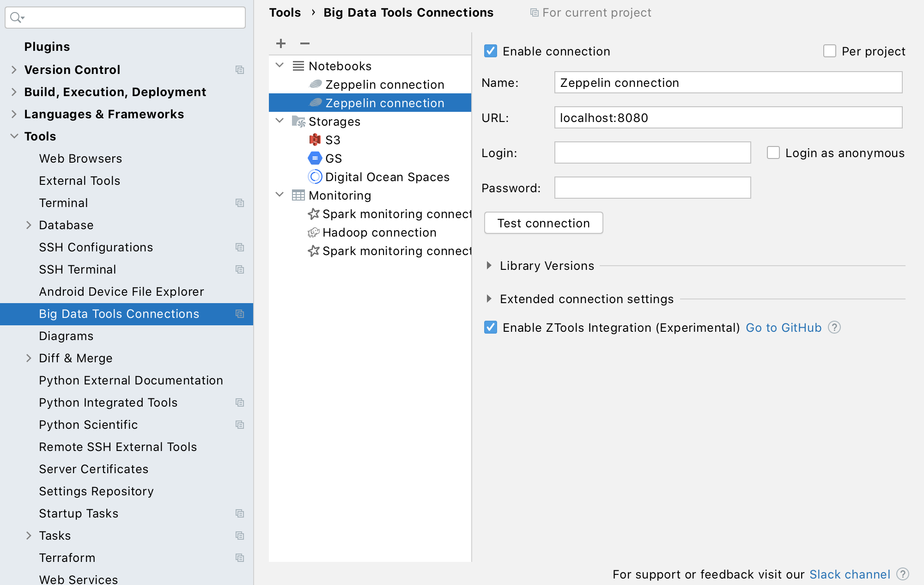Click the first Spark monitoring star icon
924x585 pixels.
coord(314,213)
